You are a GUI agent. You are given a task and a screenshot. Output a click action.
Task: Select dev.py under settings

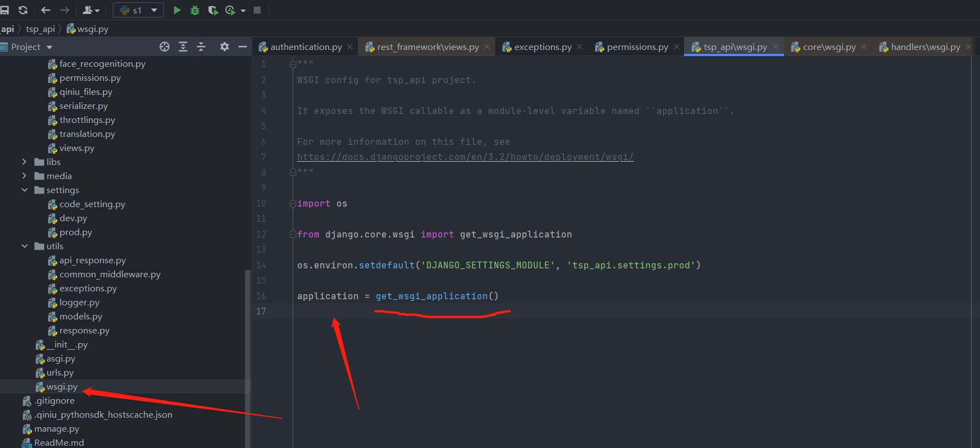(x=73, y=218)
